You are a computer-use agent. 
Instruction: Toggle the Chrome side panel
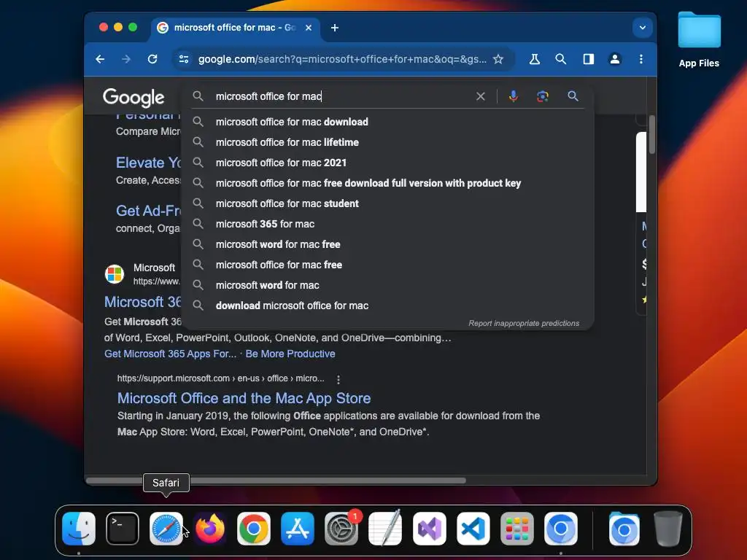pos(589,59)
